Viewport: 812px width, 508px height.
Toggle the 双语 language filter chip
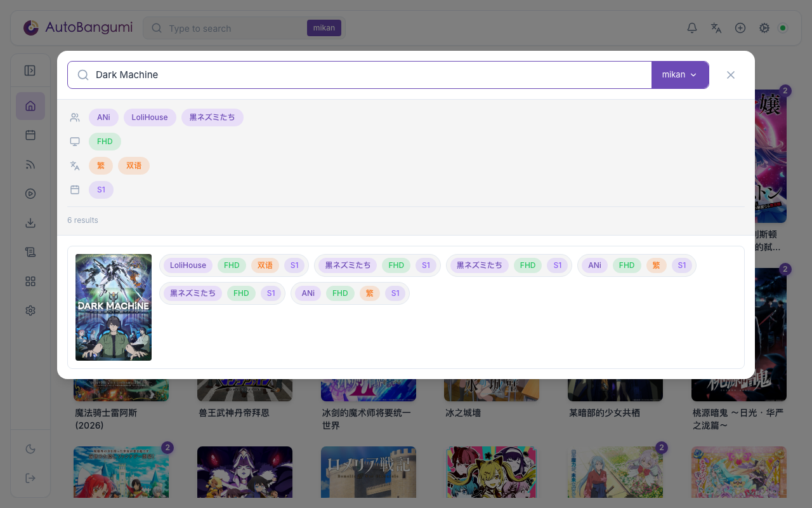pyautogui.click(x=134, y=166)
